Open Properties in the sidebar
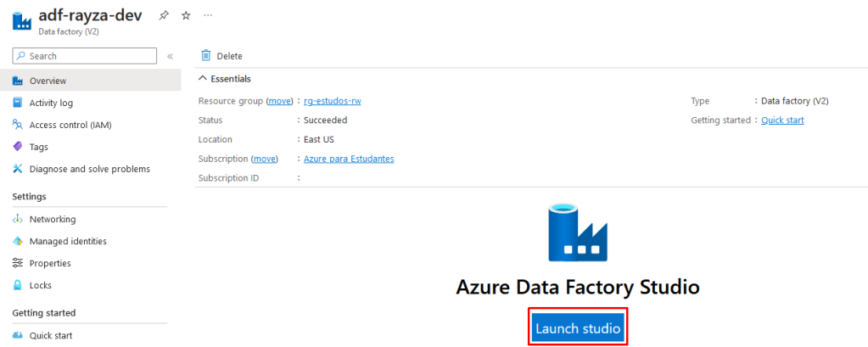Image resolution: width=868 pixels, height=347 pixels. (50, 263)
